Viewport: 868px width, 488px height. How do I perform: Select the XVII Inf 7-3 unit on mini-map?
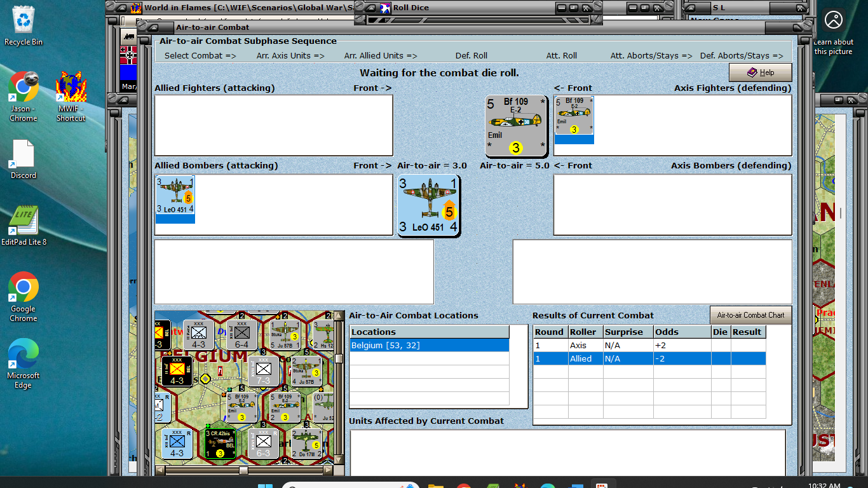pos(263,371)
